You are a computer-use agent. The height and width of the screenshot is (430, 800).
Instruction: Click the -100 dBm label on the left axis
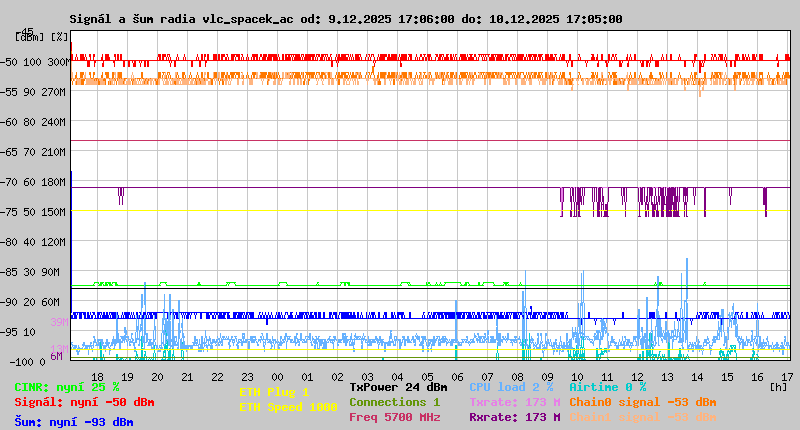click(x=15, y=361)
